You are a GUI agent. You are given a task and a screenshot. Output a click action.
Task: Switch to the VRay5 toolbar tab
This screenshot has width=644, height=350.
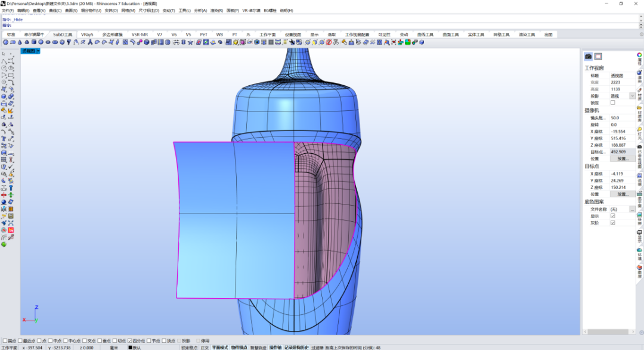pyautogui.click(x=87, y=35)
